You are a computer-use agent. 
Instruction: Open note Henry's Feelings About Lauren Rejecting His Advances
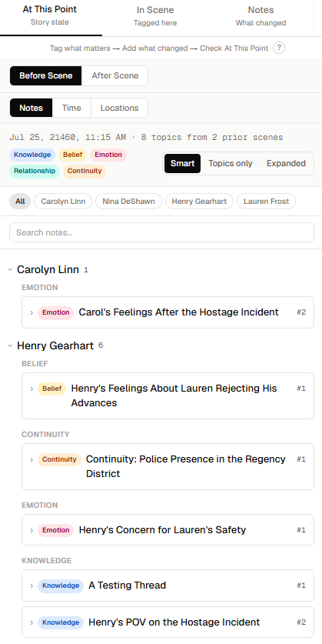(x=174, y=395)
